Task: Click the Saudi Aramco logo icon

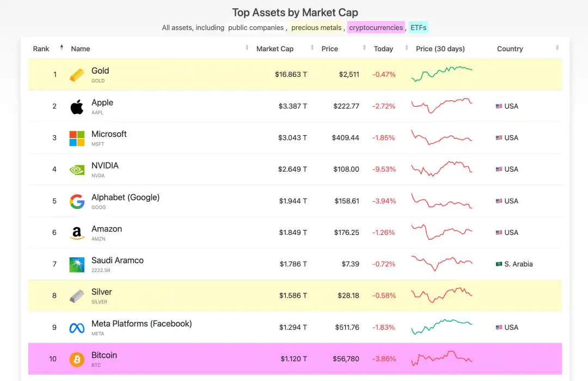Action: tap(77, 265)
